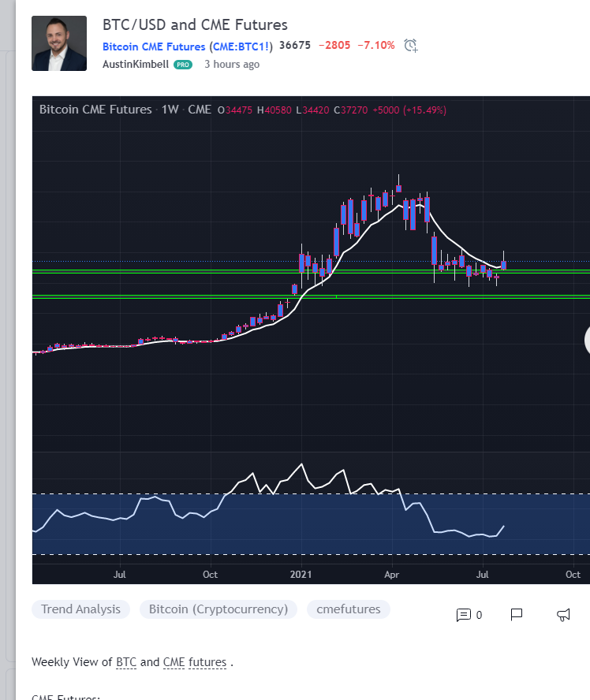Select the Bitcoin (Cryptocurrency) tag
Viewport: 590px width, 700px height.
click(218, 609)
